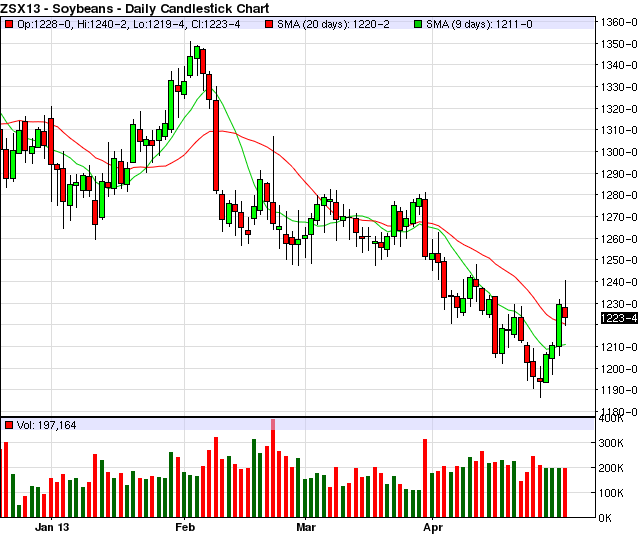Screen dimensions: 640x536
Task: Click the 1190-0 price axis label
Action: [620, 390]
